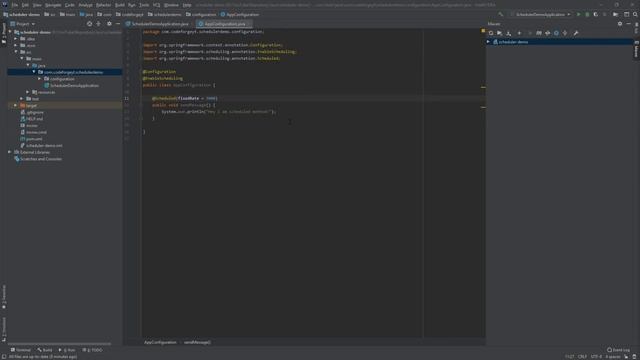Click Project panel horizontal scrollbar
Image resolution: width=640 pixels, height=360 pixels.
(x=59, y=344)
